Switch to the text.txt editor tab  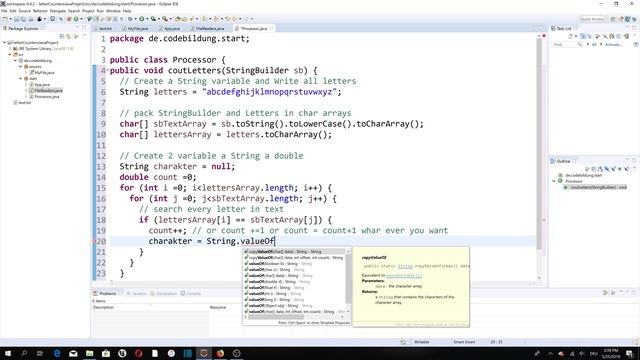[x=104, y=29]
